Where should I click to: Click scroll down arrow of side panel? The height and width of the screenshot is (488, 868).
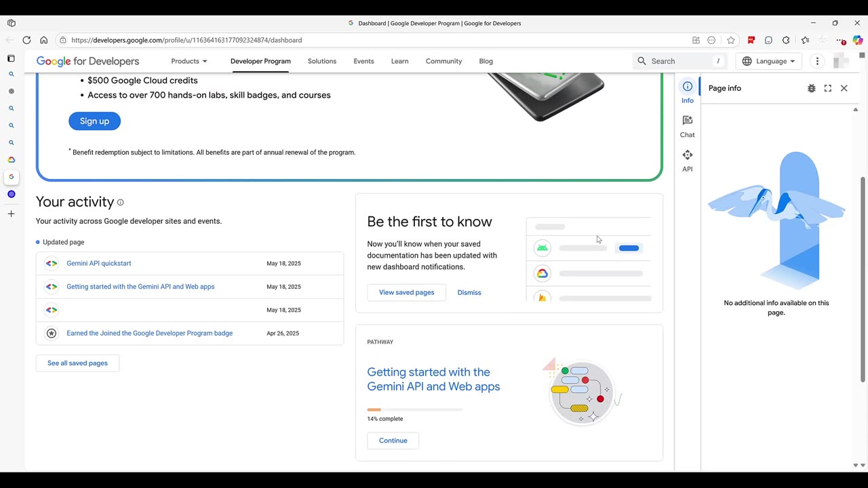(855, 466)
